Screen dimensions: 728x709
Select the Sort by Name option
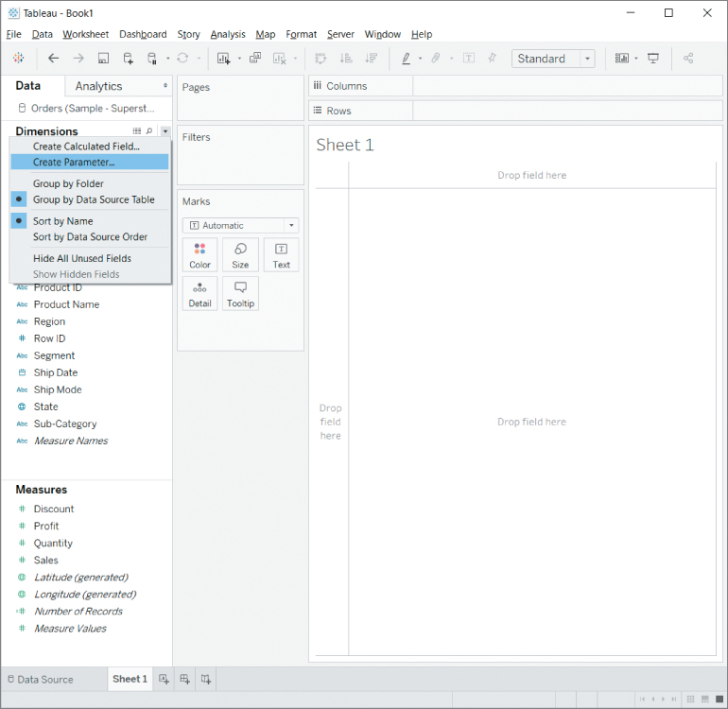90,221
